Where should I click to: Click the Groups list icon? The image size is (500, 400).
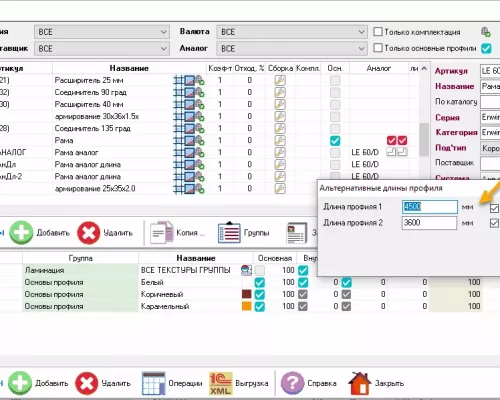click(x=229, y=232)
